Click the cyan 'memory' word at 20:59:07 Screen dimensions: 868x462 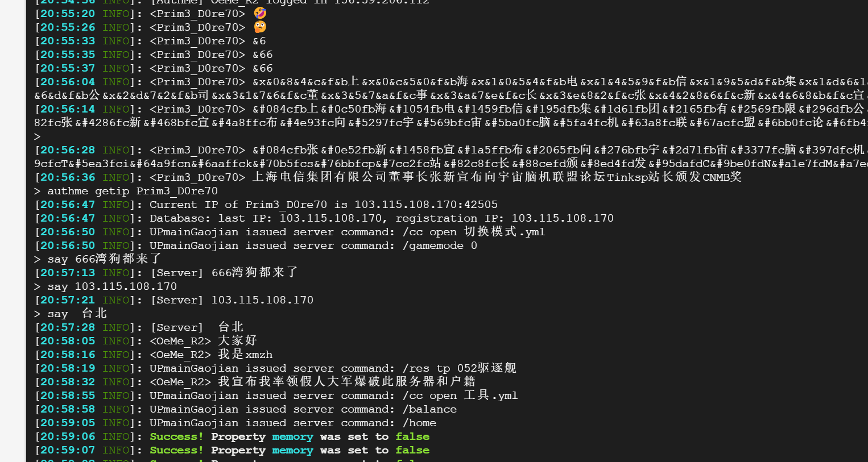(x=292, y=450)
